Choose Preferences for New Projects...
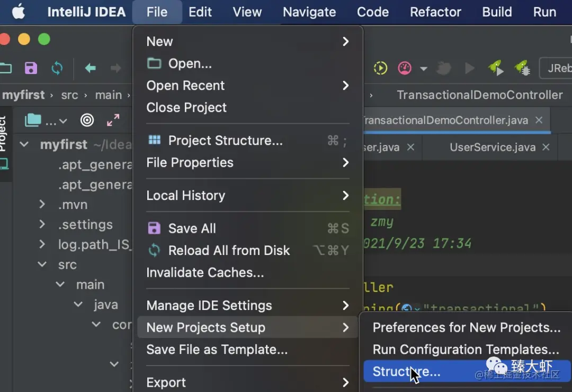 [467, 327]
